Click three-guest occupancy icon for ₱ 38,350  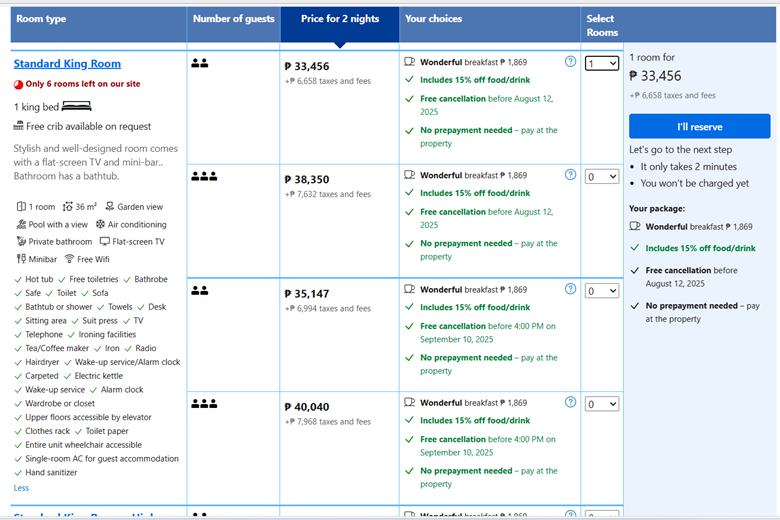pyautogui.click(x=203, y=176)
